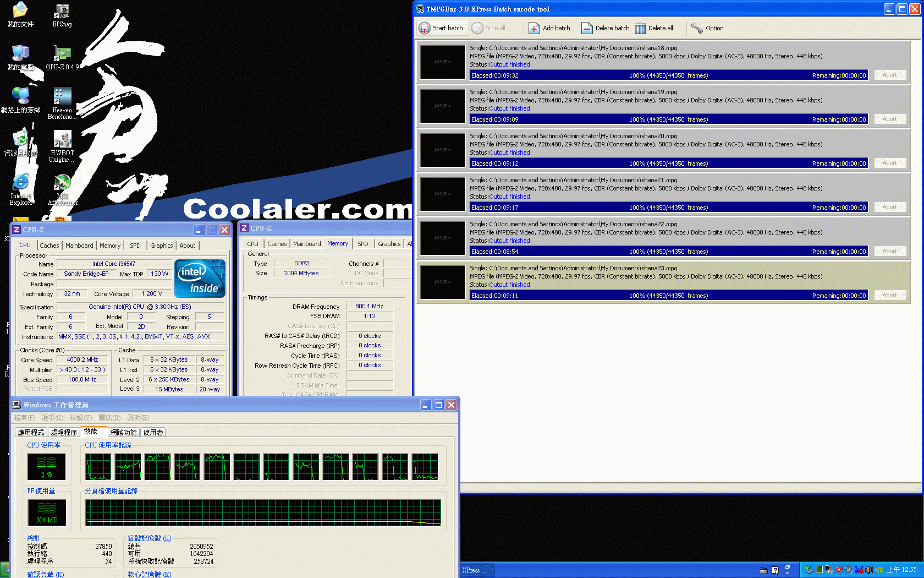Open HWBOT Unigine desktop shortcut
Image resolution: width=924 pixels, height=578 pixels.
pos(62,146)
